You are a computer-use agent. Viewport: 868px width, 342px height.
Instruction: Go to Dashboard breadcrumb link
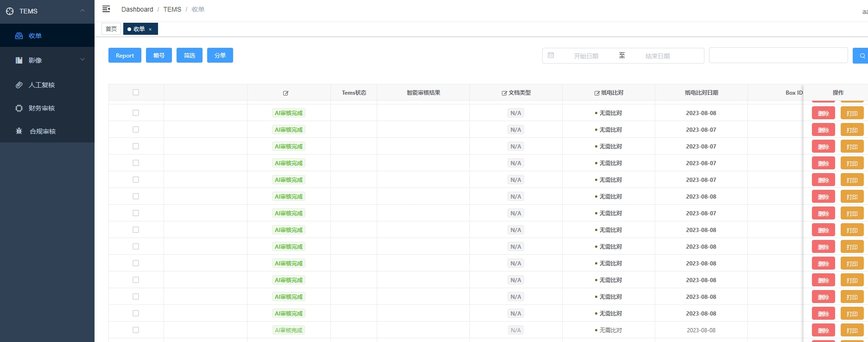click(x=137, y=9)
